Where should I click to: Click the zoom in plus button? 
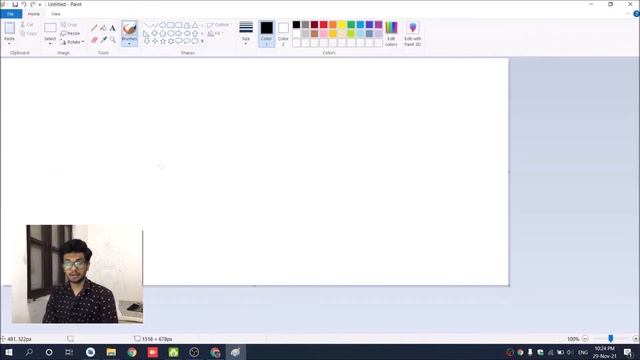pyautogui.click(x=636, y=339)
